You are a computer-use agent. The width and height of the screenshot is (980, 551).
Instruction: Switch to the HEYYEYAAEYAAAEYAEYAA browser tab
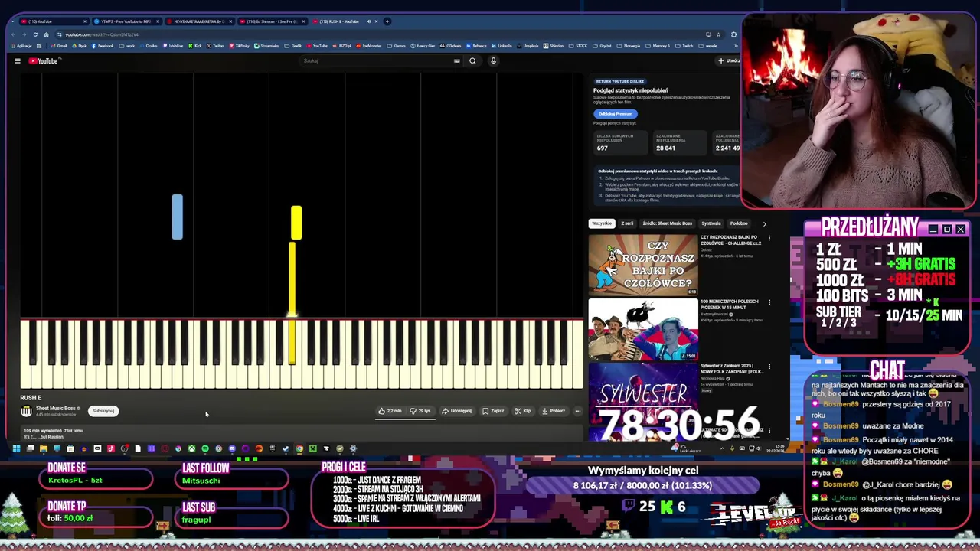point(199,21)
